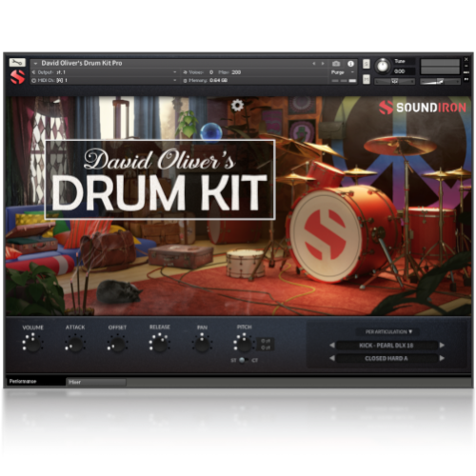Switch to the Mixer tab

click(96, 382)
